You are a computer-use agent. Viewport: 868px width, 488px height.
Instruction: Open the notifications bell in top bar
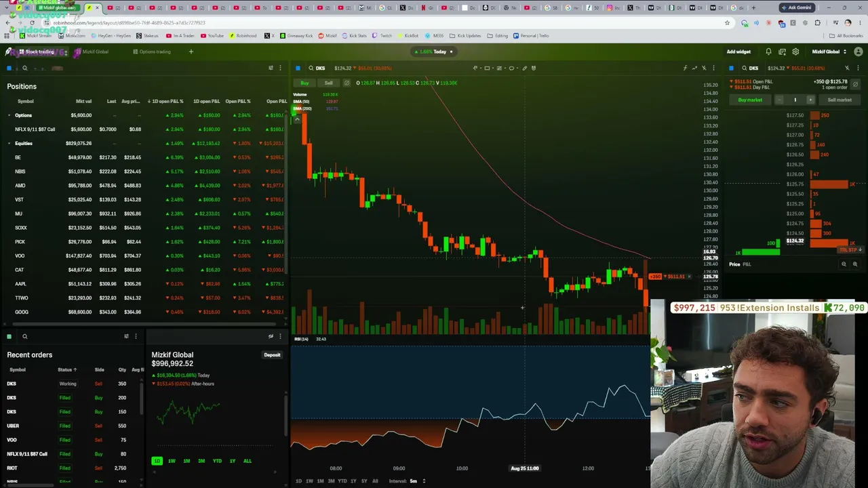768,52
